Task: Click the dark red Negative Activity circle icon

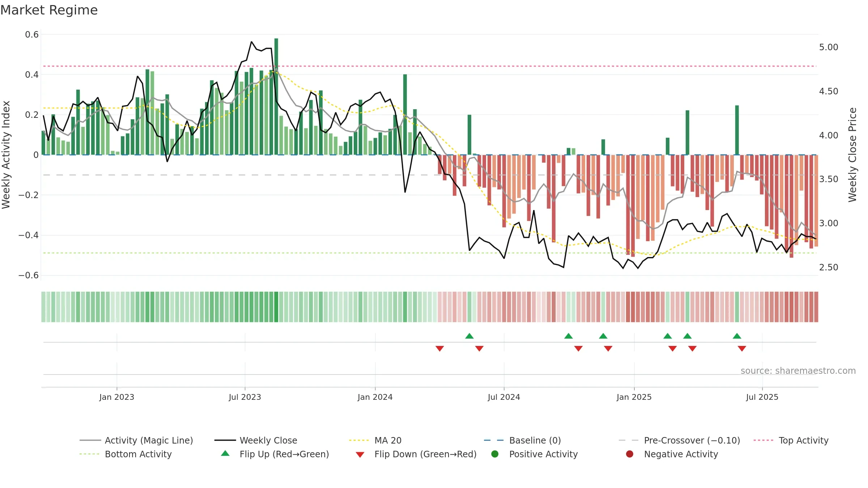Action: click(x=630, y=454)
